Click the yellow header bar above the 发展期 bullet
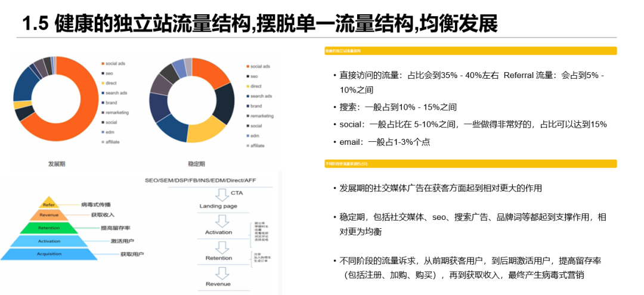 [x=470, y=163]
